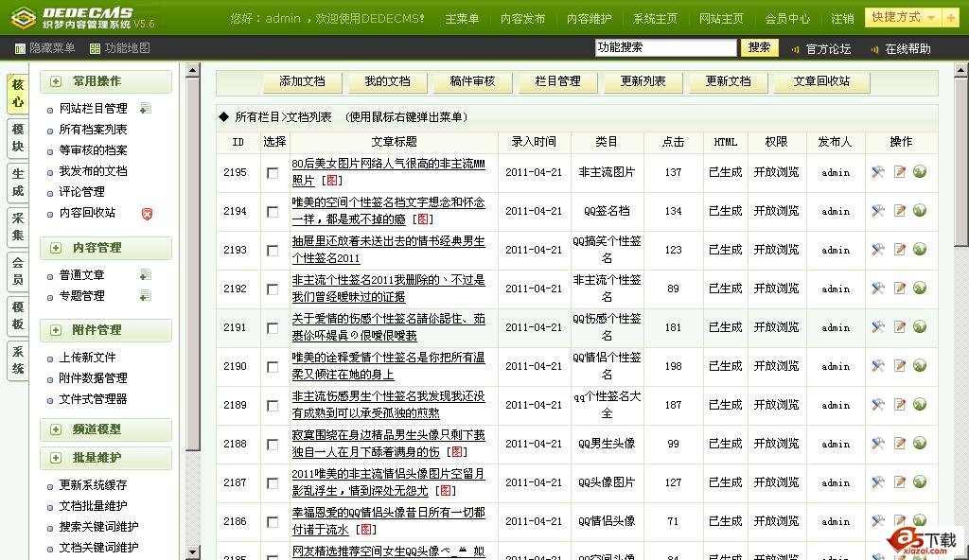Collapse the 常用操作 sidebar section
Viewport: 969px width, 560px height.
tap(57, 82)
